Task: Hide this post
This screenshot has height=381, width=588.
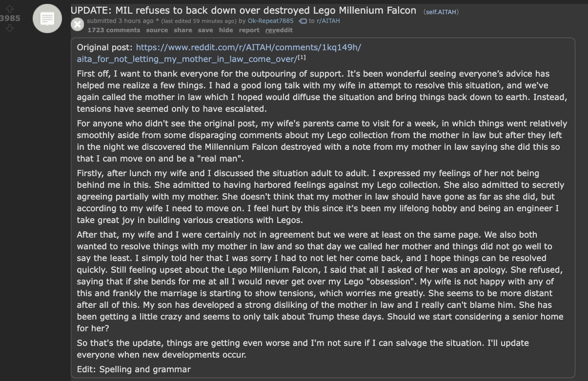Action: (x=226, y=30)
